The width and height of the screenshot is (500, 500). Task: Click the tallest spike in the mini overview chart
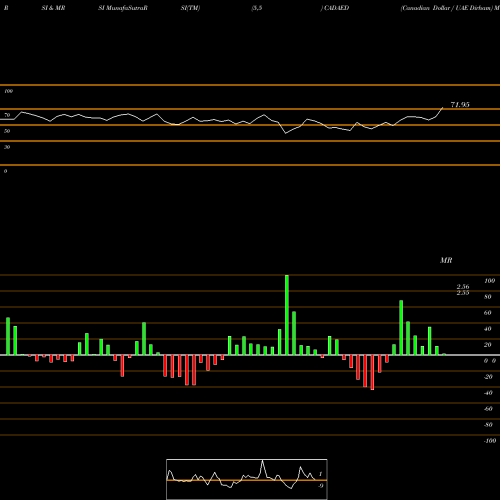(263, 462)
